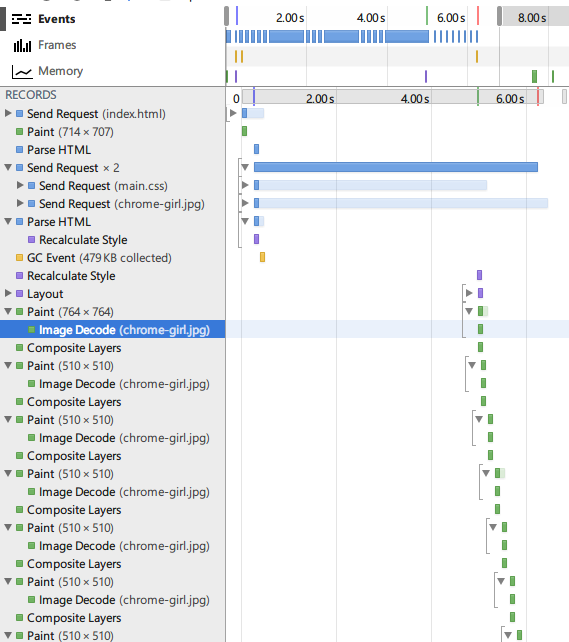The image size is (569, 642).
Task: Click the purple Layout record icon
Action: [19, 294]
